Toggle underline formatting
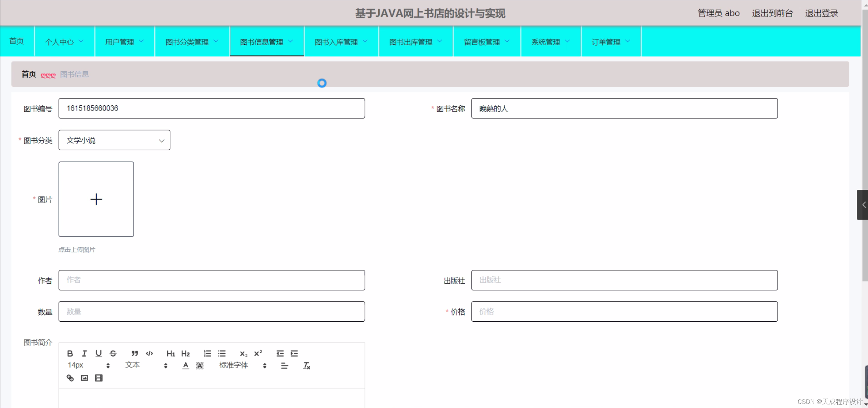The height and width of the screenshot is (408, 868). tap(99, 354)
